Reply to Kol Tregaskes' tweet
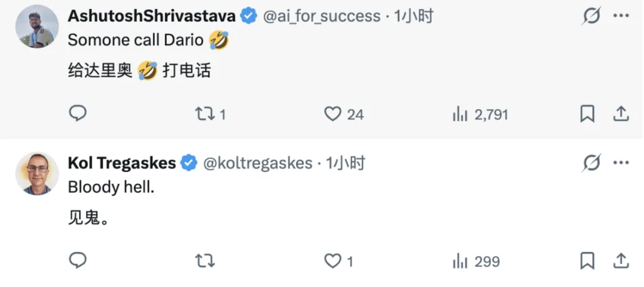This screenshot has height=287, width=644. 77,260
